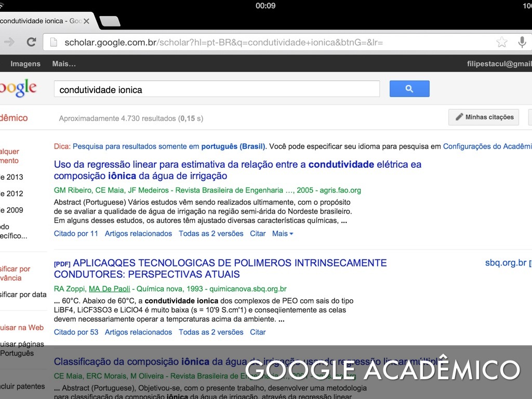Open the MA De Paoli author link
This screenshot has width=532, height=399.
coord(110,289)
